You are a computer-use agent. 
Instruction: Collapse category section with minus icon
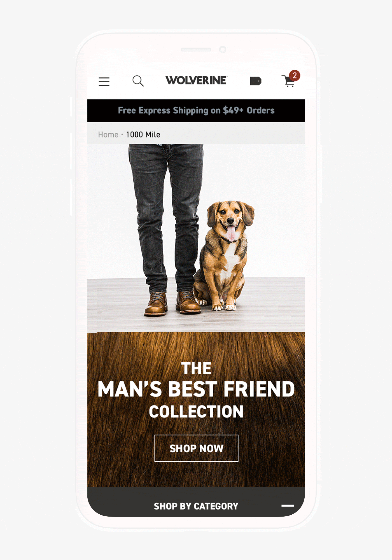pos(288,506)
